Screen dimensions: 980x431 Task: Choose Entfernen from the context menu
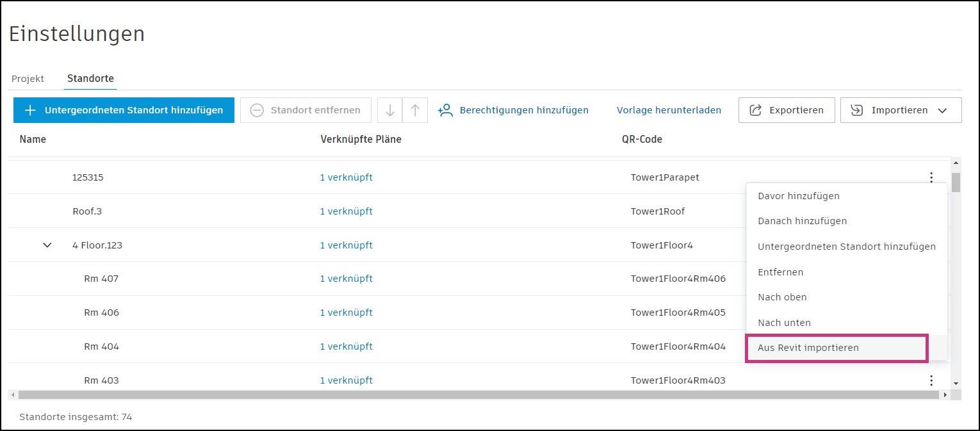pyautogui.click(x=780, y=272)
